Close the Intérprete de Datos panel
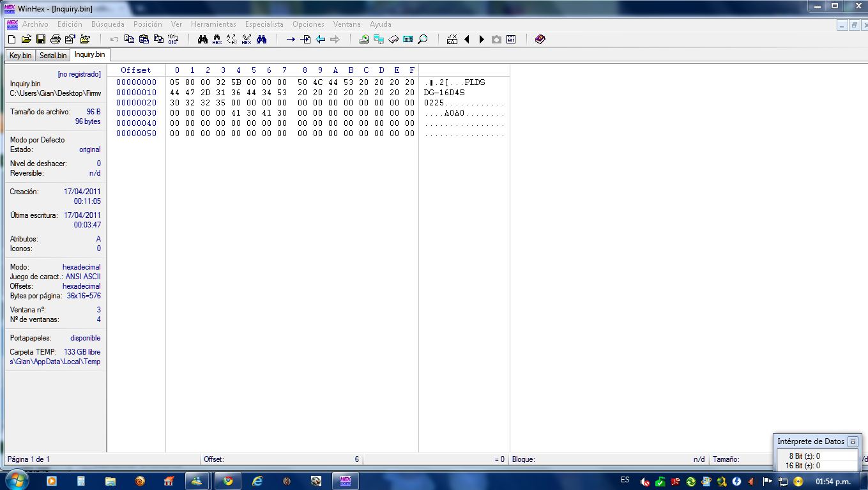Screen dimensions: 868x490 coord(853,441)
